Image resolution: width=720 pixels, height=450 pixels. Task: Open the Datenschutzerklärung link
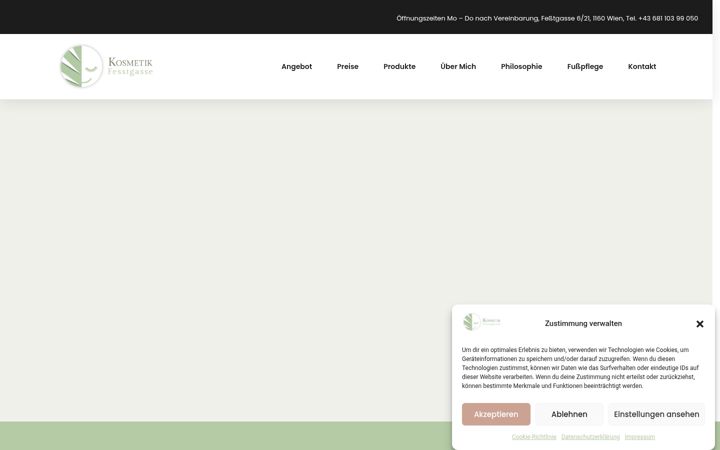590,437
